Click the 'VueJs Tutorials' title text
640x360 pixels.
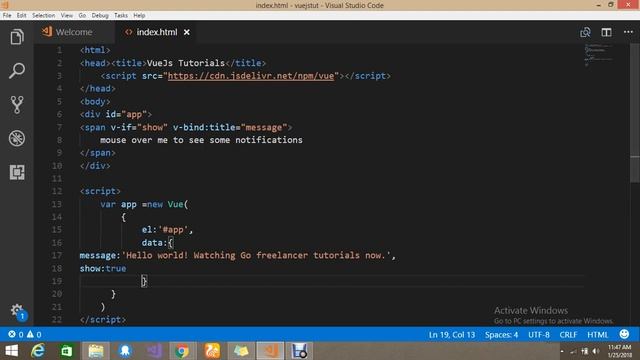[186, 63]
